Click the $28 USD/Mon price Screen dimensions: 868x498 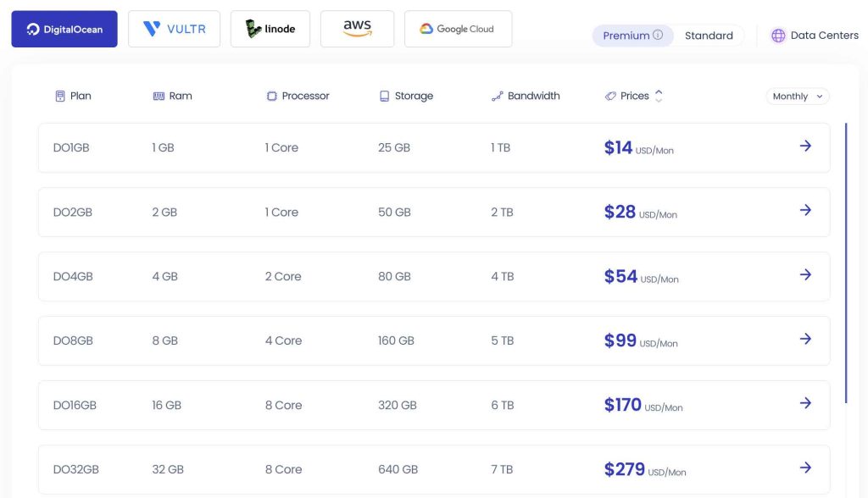click(641, 212)
